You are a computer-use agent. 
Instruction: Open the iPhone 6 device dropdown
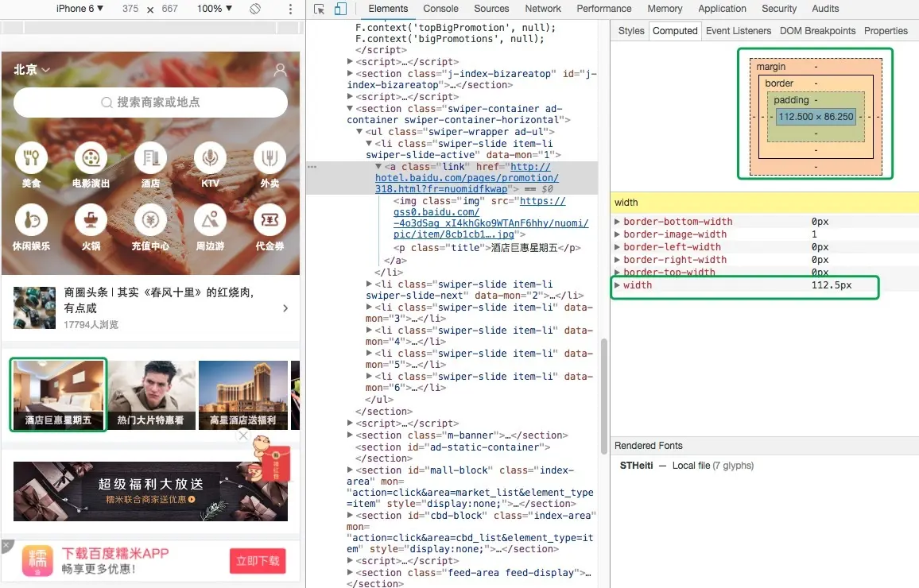(x=79, y=8)
